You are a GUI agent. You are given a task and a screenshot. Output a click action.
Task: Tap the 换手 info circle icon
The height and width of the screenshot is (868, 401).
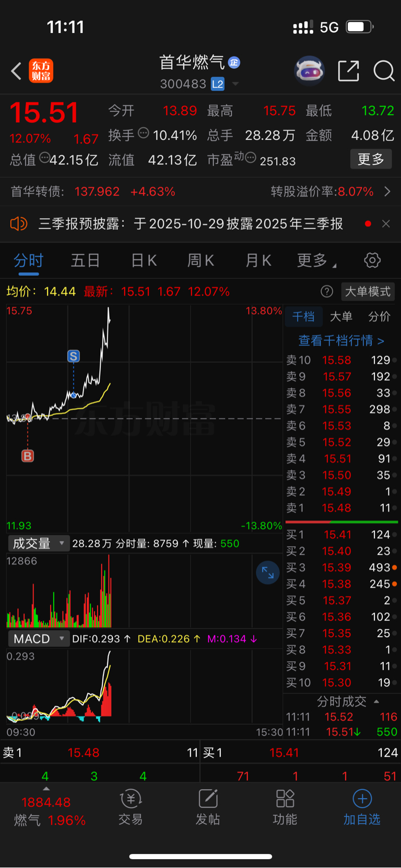click(143, 134)
